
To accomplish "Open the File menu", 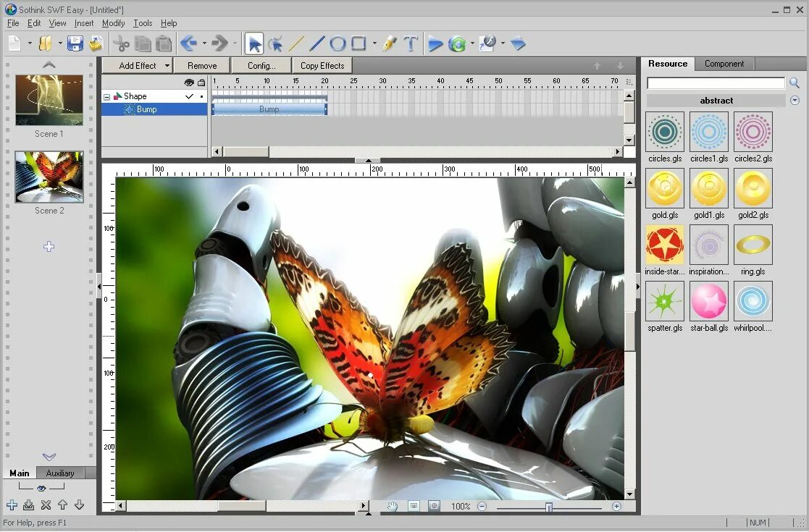I will 13,23.
